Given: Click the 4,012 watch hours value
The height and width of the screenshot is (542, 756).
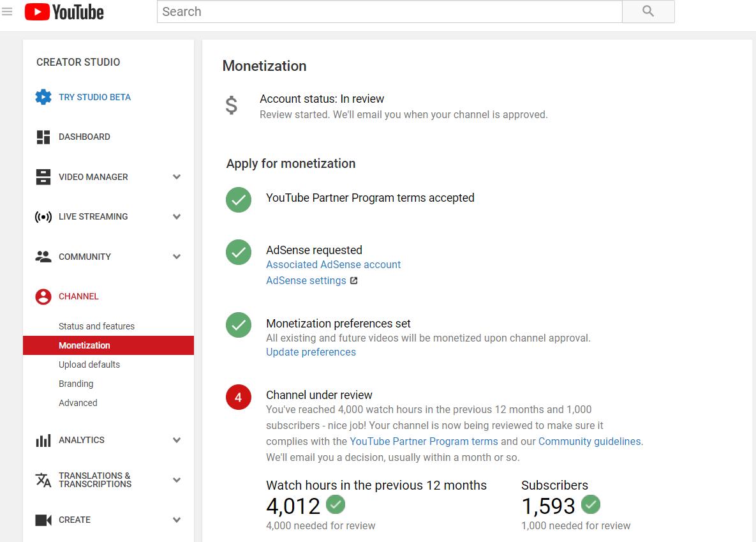Looking at the screenshot, I should [293, 506].
